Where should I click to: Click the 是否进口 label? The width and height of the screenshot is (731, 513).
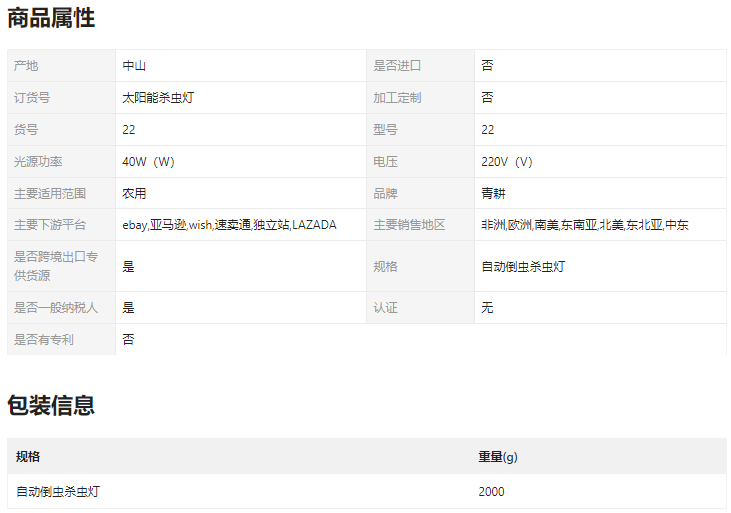397,66
